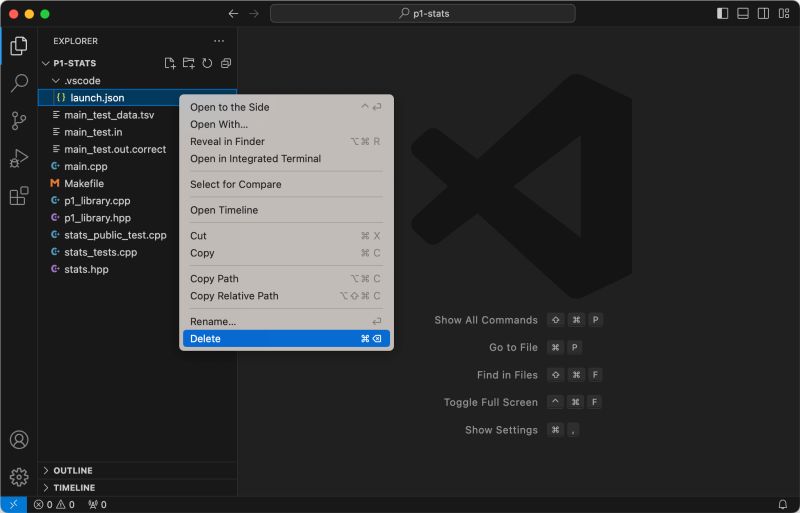Expand the TIMELINE section
The height and width of the screenshot is (513, 800).
(x=137, y=487)
